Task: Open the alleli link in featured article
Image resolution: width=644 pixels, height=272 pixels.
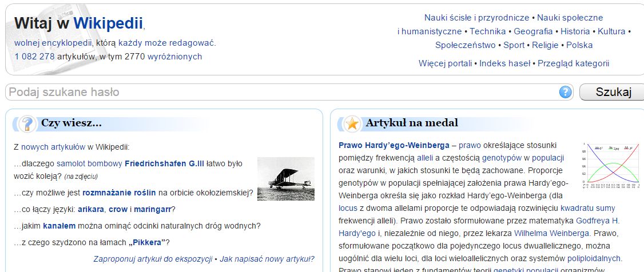Action: pos(425,158)
